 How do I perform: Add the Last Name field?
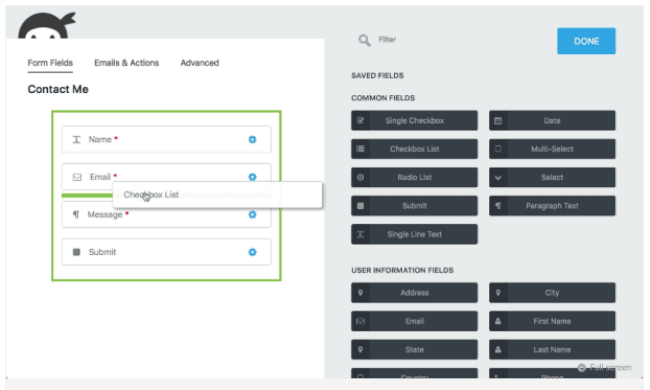(x=552, y=350)
